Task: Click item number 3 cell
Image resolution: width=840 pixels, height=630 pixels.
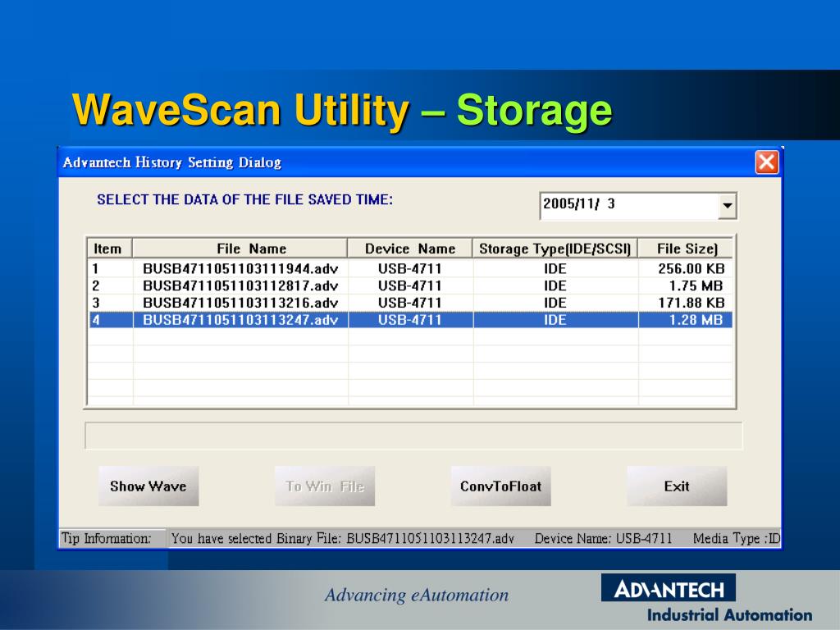Action: point(111,303)
